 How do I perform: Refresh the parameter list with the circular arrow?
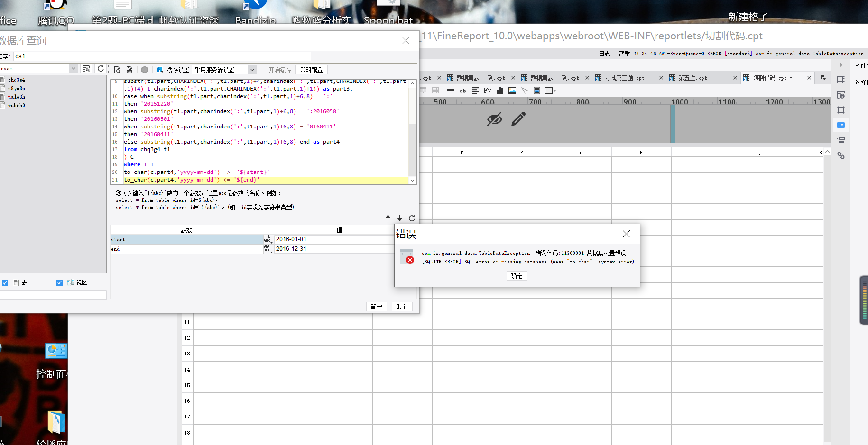click(412, 218)
